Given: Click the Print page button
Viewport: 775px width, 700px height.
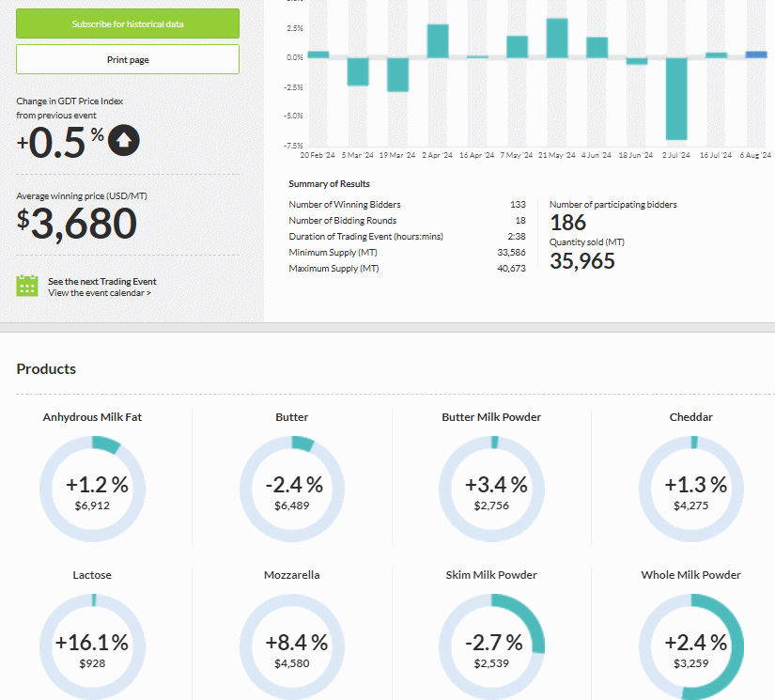Looking at the screenshot, I should pyautogui.click(x=128, y=59).
